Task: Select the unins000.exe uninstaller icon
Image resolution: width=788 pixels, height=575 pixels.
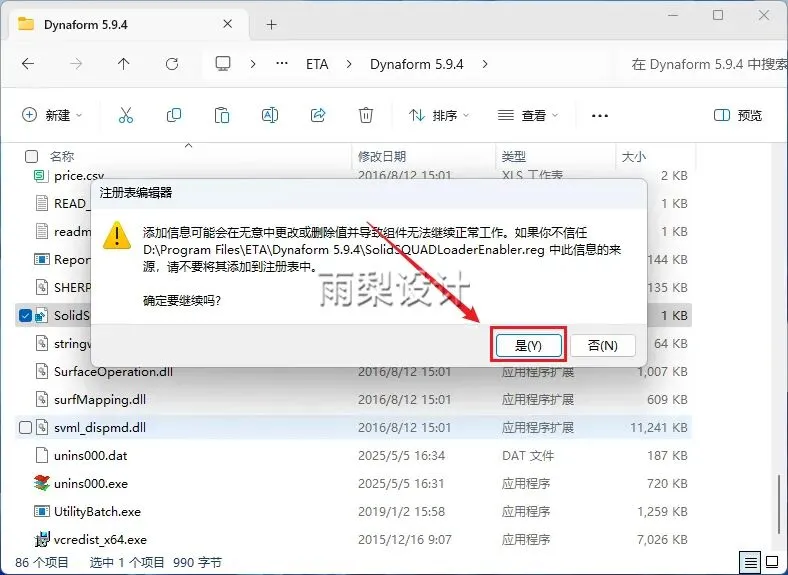Action: click(41, 484)
